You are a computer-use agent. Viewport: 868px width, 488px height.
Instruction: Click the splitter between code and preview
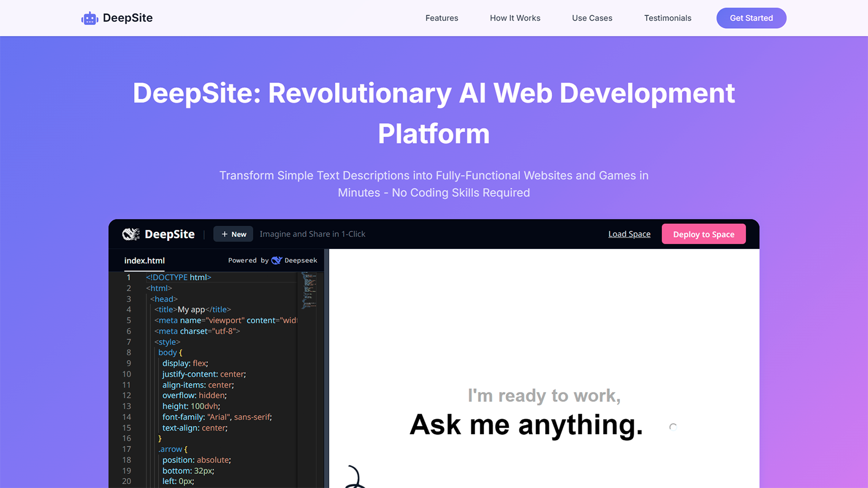pos(327,369)
